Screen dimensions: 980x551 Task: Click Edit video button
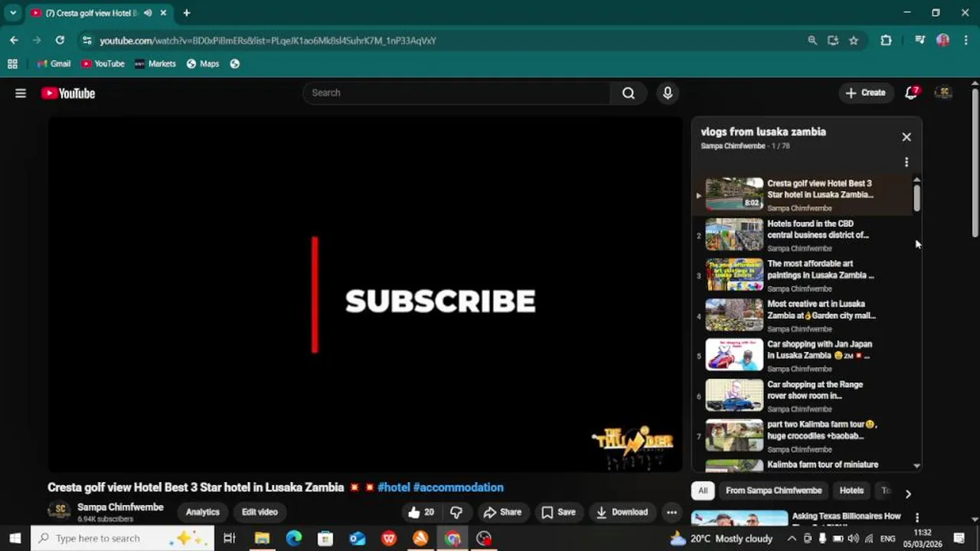260,513
